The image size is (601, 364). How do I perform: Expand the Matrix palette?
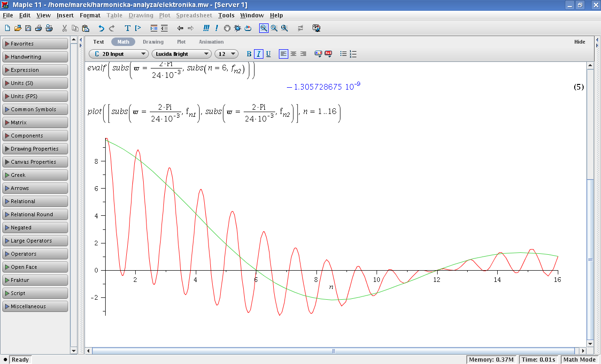(35, 122)
